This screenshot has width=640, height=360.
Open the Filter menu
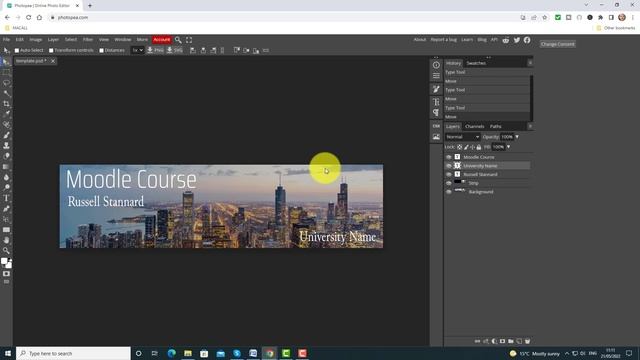(x=88, y=40)
